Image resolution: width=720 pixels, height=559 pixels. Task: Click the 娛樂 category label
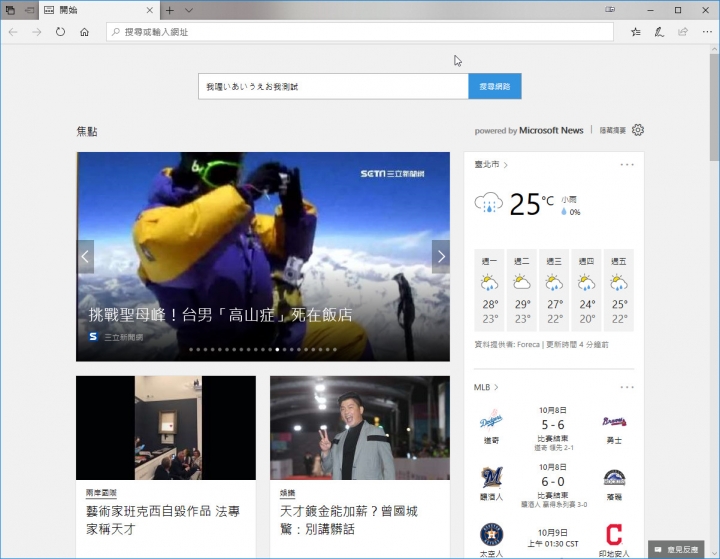[287, 493]
